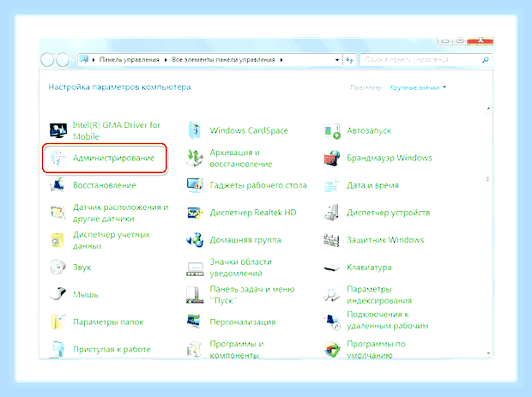Click the Звук link text

82,268
